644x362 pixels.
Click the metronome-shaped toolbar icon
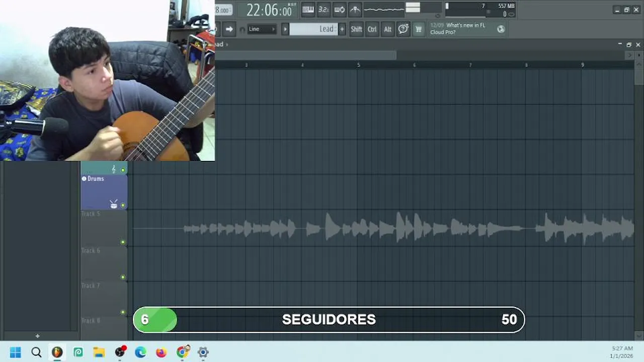click(x=355, y=10)
